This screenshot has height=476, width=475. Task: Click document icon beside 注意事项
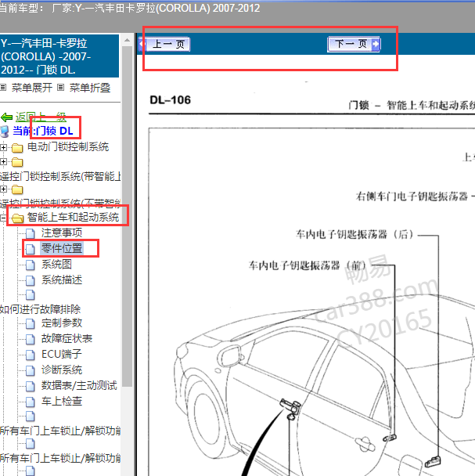click(x=30, y=233)
